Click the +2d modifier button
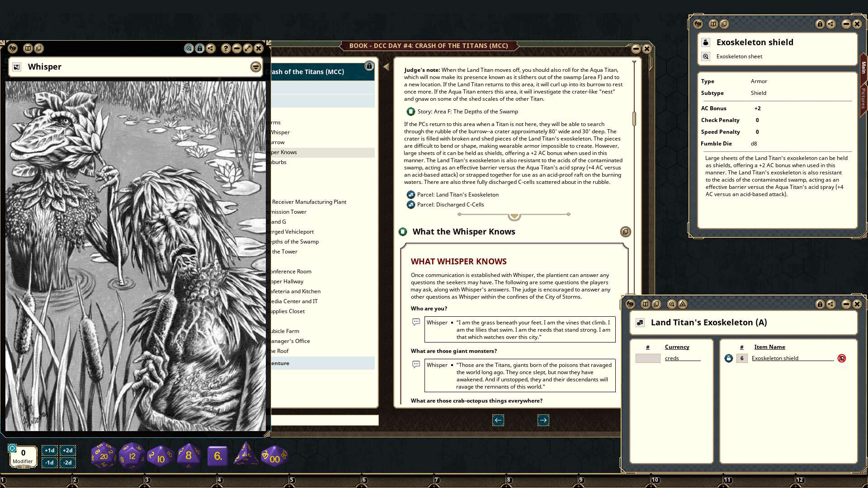Image resolution: width=868 pixels, height=488 pixels. coord(67,450)
